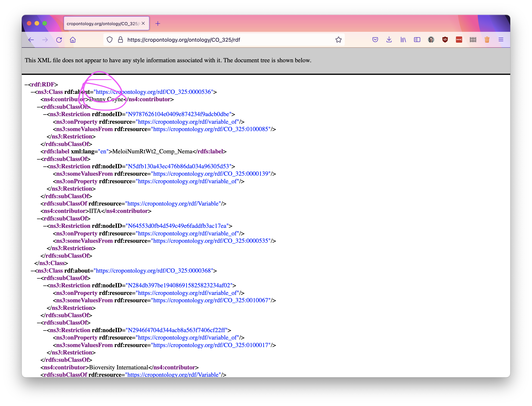
Task: Open the Firefox library icon
Action: [x=403, y=40]
